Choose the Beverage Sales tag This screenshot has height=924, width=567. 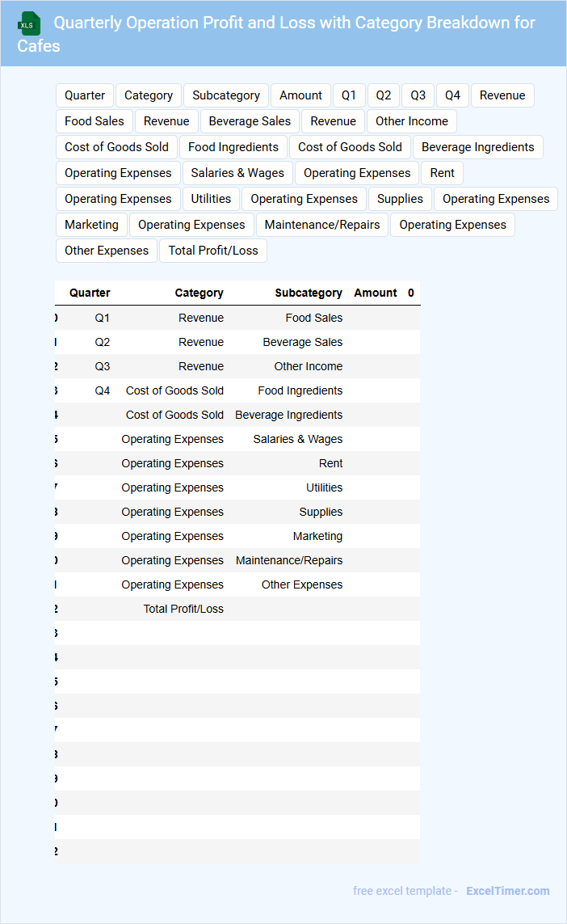coord(250,121)
